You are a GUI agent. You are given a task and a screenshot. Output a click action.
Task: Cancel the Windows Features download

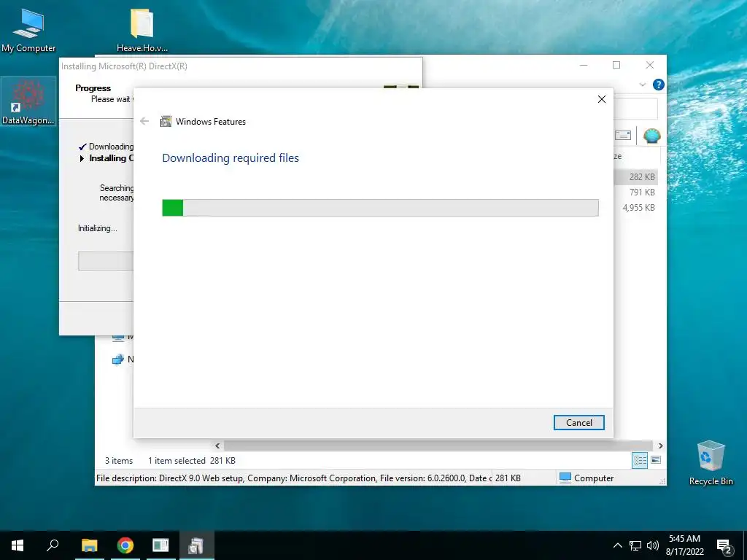pos(578,422)
